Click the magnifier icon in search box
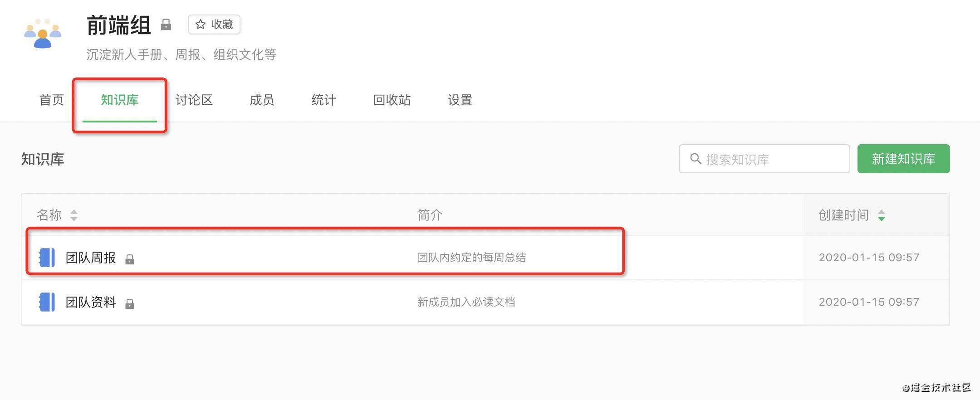The image size is (980, 400). [696, 159]
